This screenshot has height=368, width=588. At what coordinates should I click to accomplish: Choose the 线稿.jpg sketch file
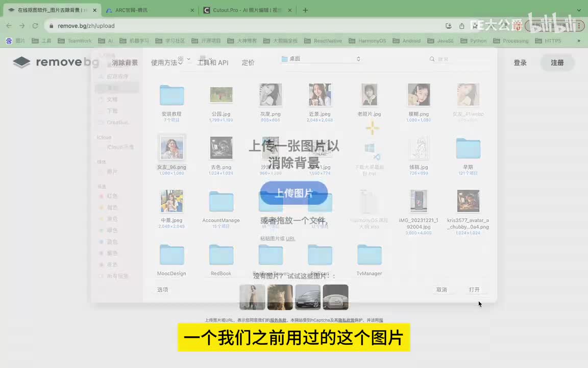pos(419,148)
